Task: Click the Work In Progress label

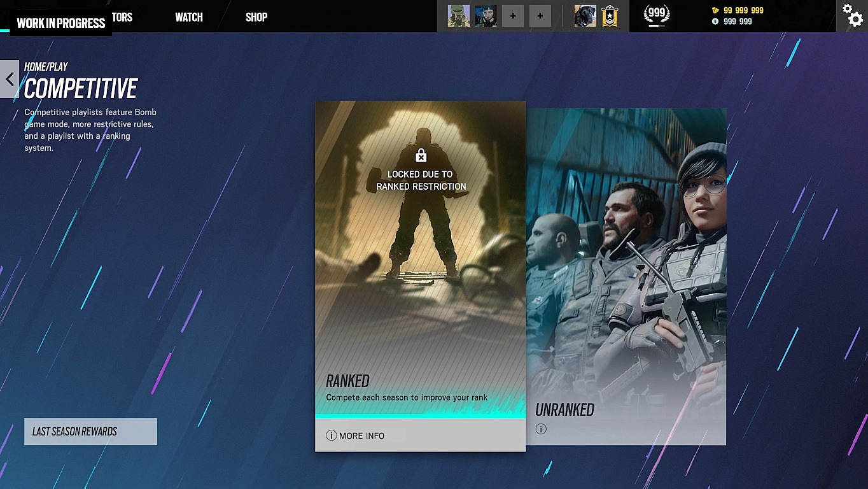Action: [60, 23]
